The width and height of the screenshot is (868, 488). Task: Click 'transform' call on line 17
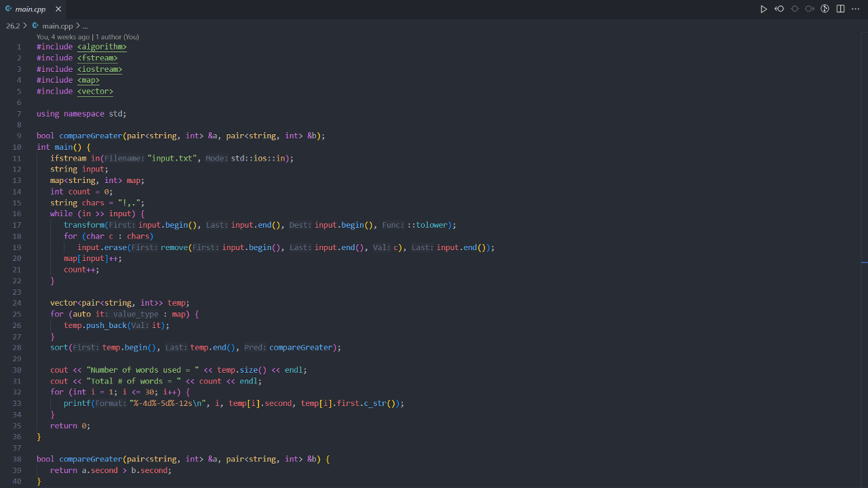(x=84, y=225)
